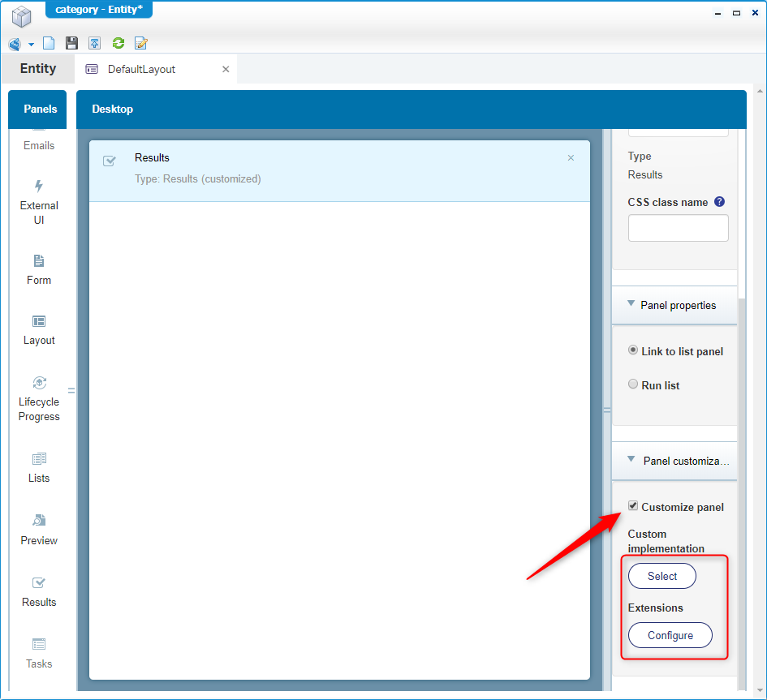
Task: Select the External UI panel icon
Action: [x=39, y=187]
